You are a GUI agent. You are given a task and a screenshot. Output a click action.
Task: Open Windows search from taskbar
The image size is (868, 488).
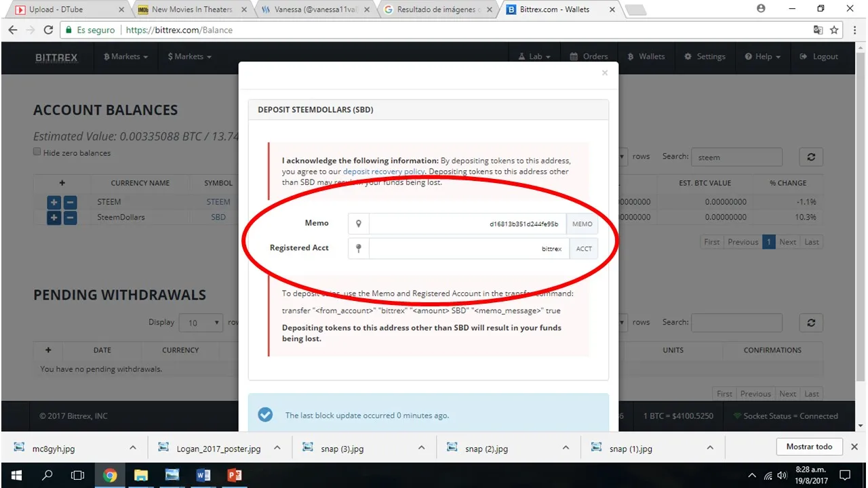pyautogui.click(x=47, y=475)
